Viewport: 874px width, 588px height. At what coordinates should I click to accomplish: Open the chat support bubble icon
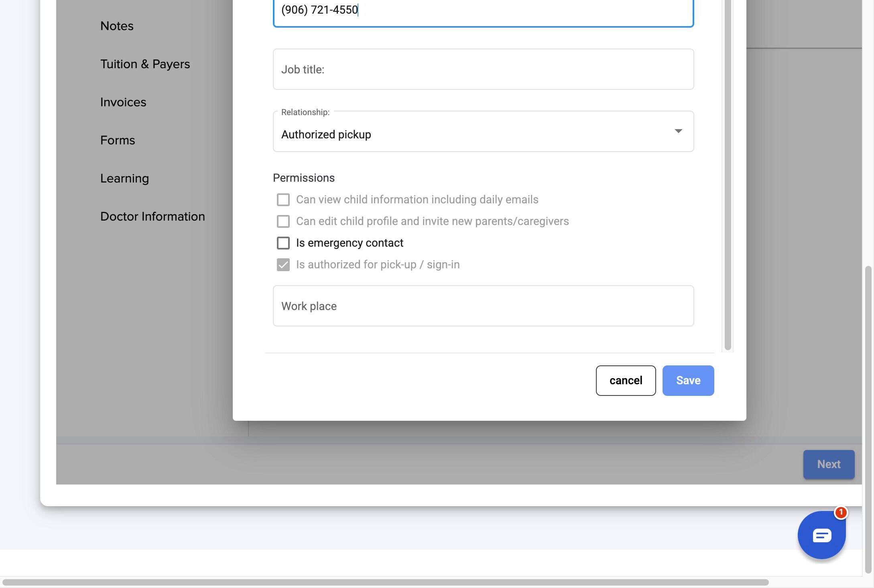[x=821, y=535]
